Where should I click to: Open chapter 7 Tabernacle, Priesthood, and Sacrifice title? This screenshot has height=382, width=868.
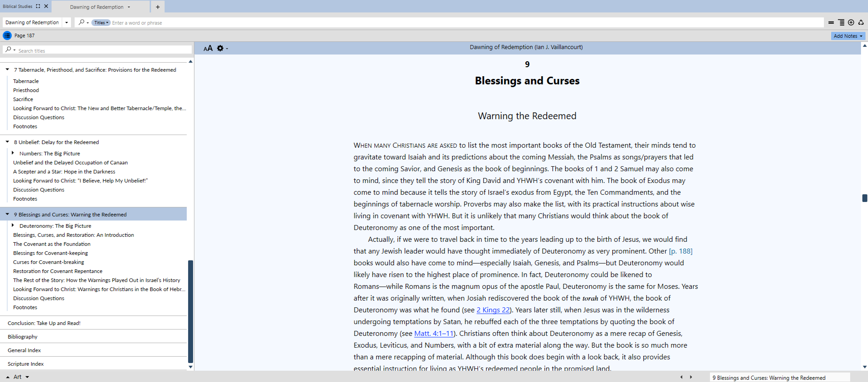(95, 70)
